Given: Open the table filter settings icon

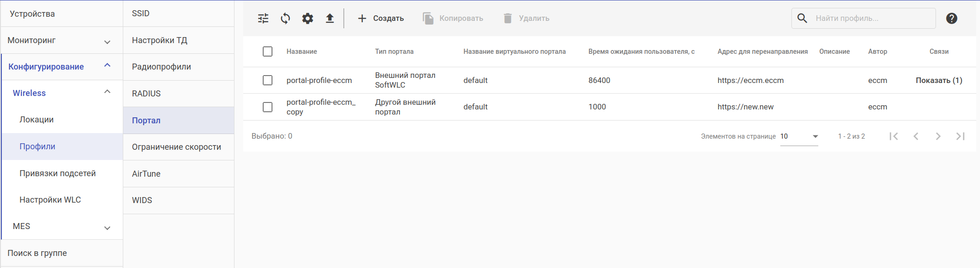Looking at the screenshot, I should pyautogui.click(x=263, y=19).
